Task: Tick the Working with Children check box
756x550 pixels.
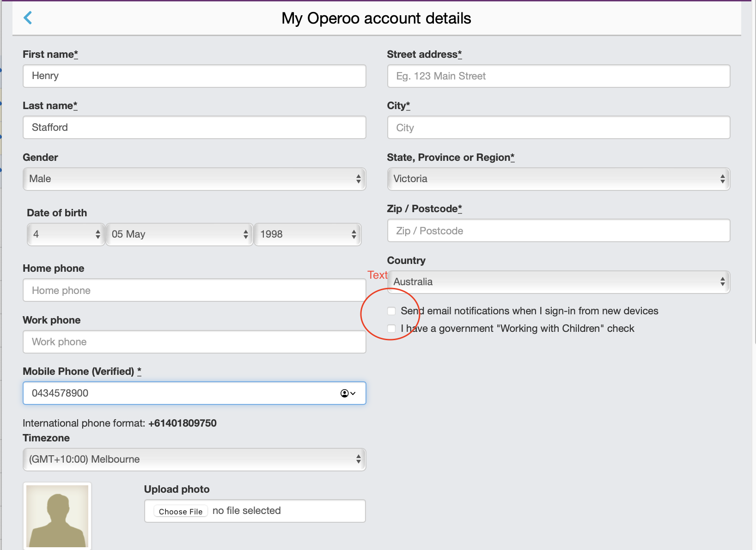Action: pos(391,329)
